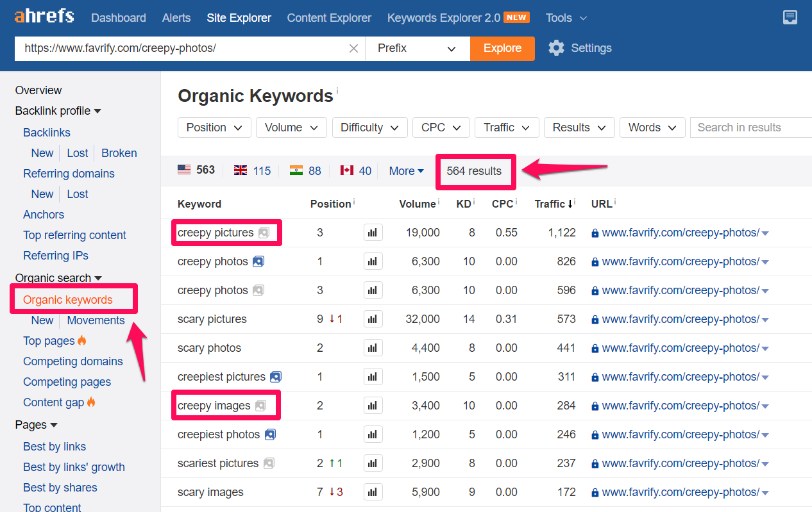Clear the URL field with the X icon

[x=353, y=49]
